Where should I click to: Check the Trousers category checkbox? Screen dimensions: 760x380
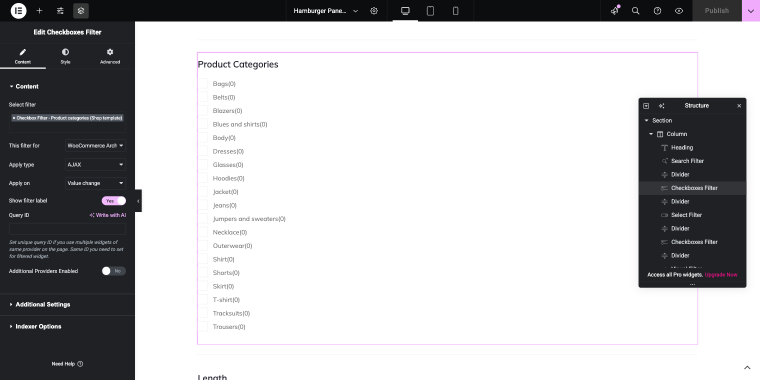[x=203, y=326]
